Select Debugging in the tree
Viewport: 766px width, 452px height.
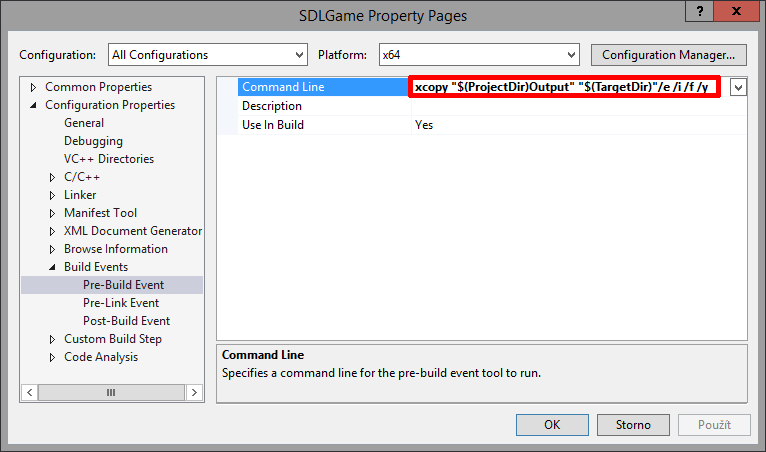93,141
